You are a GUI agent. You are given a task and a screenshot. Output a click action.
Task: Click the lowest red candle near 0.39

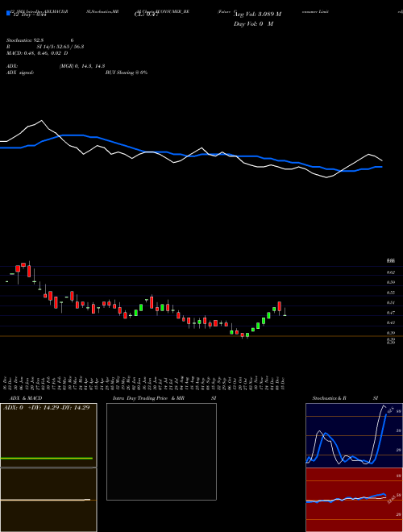[243, 335]
